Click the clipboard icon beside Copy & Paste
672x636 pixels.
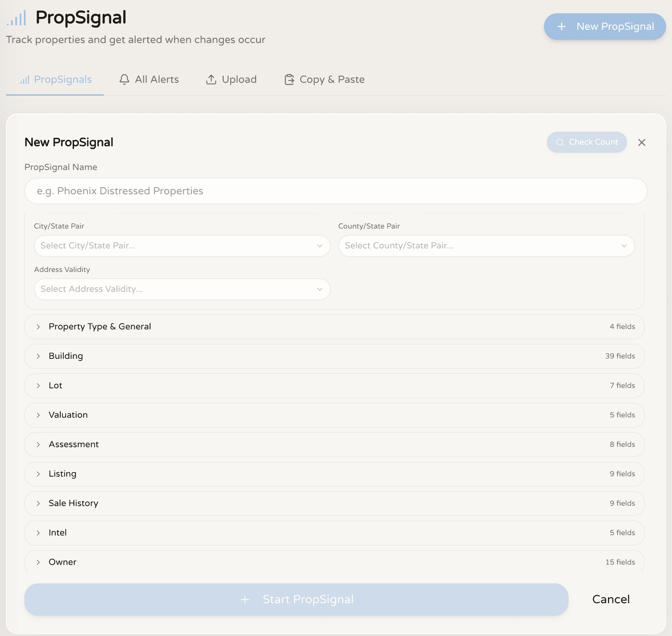click(x=289, y=79)
